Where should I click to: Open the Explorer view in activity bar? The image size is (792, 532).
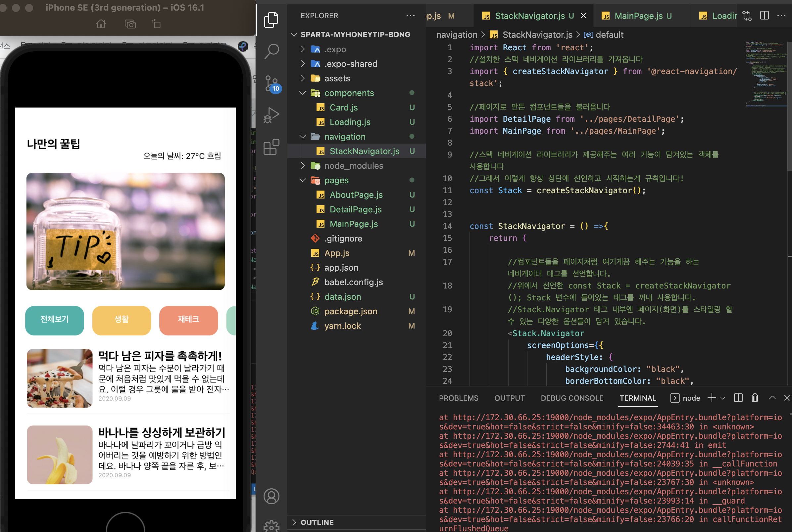coord(271,20)
